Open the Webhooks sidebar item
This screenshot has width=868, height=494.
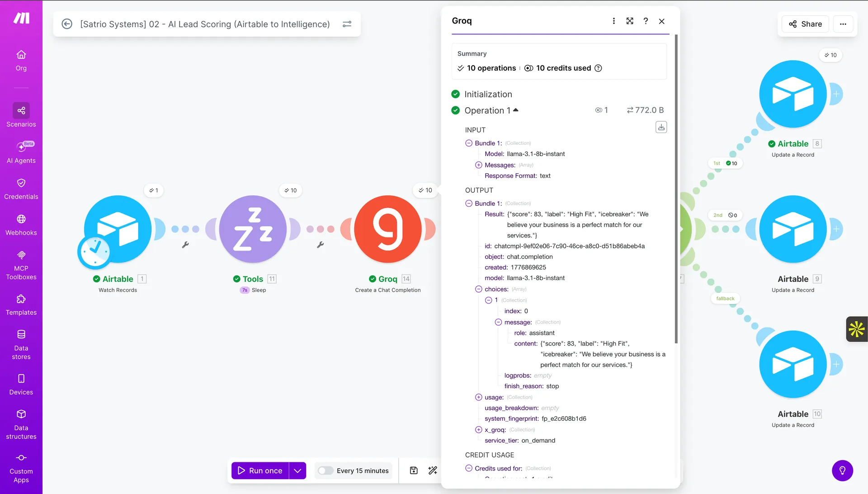click(21, 225)
